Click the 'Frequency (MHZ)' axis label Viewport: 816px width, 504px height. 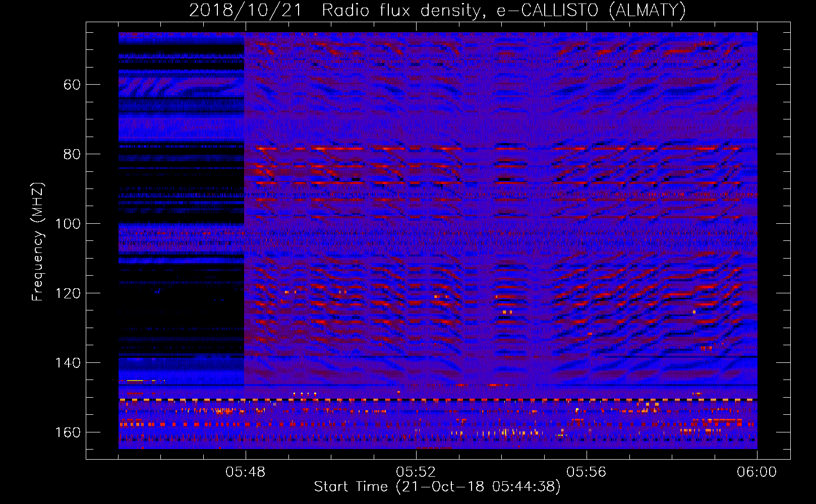click(38, 241)
